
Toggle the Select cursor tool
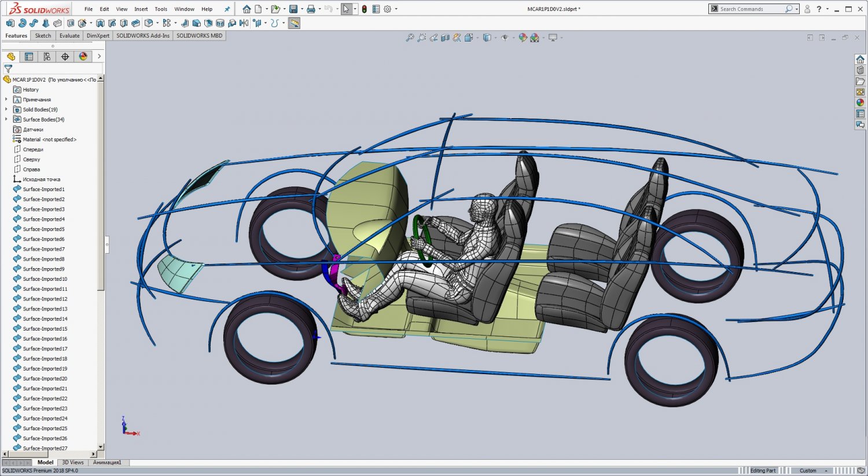coord(346,9)
